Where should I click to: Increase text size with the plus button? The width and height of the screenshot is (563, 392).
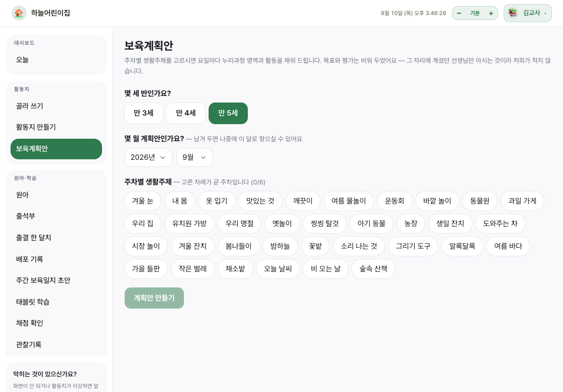pos(491,13)
